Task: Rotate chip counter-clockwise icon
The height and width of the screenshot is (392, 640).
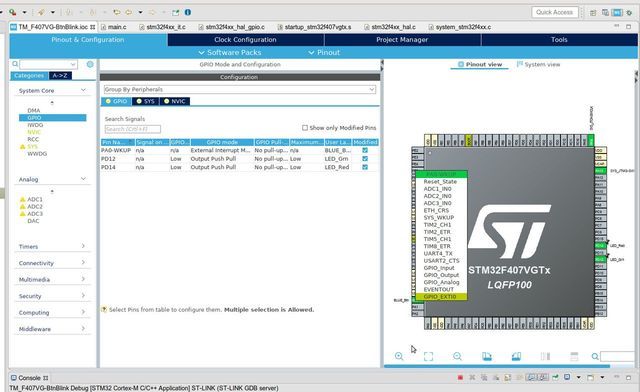Action: (x=516, y=356)
